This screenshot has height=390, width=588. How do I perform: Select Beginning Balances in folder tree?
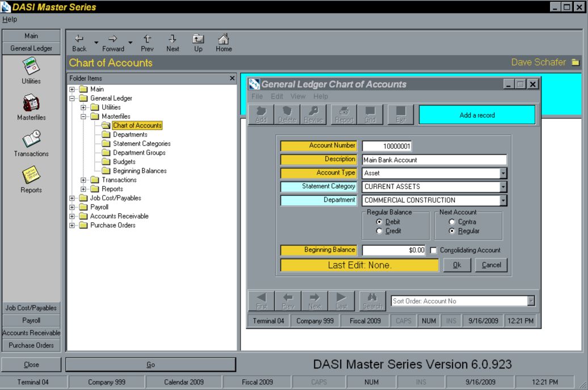140,171
